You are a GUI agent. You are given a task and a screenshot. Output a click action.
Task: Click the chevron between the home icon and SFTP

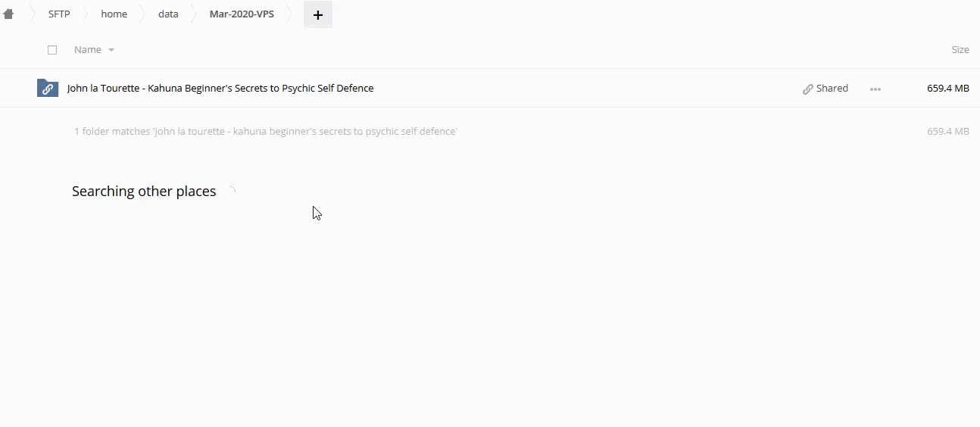click(32, 14)
